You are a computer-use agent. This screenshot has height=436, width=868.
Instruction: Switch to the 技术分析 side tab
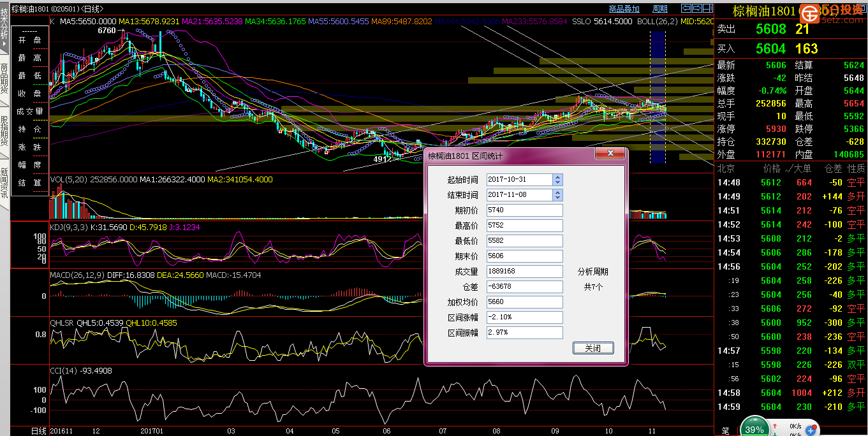click(x=4, y=28)
